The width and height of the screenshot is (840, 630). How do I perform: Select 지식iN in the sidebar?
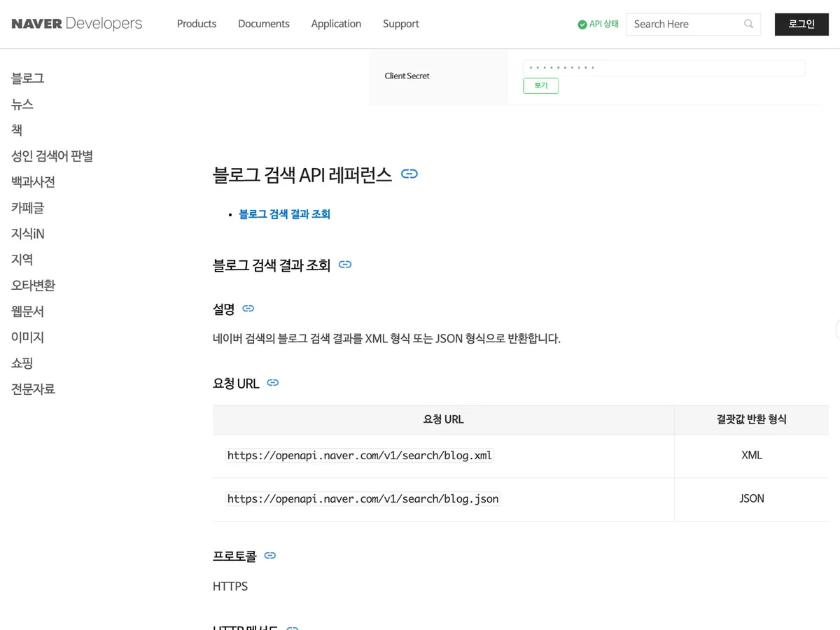(x=28, y=234)
